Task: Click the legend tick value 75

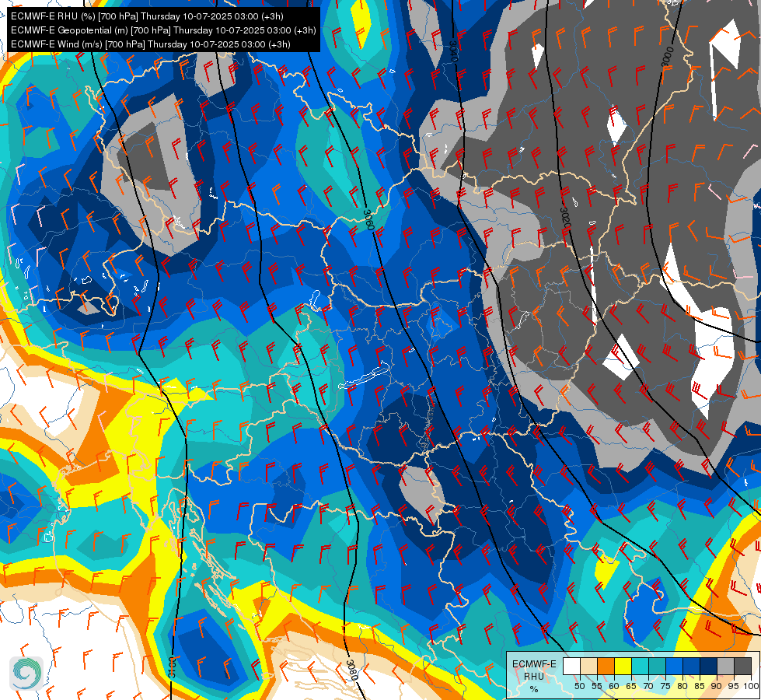Action: click(666, 686)
